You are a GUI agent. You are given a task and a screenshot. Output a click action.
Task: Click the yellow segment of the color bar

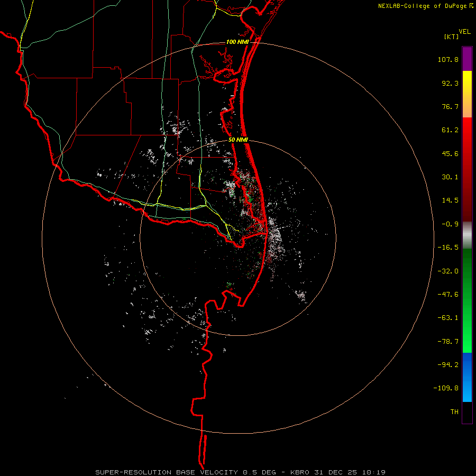pos(467,94)
